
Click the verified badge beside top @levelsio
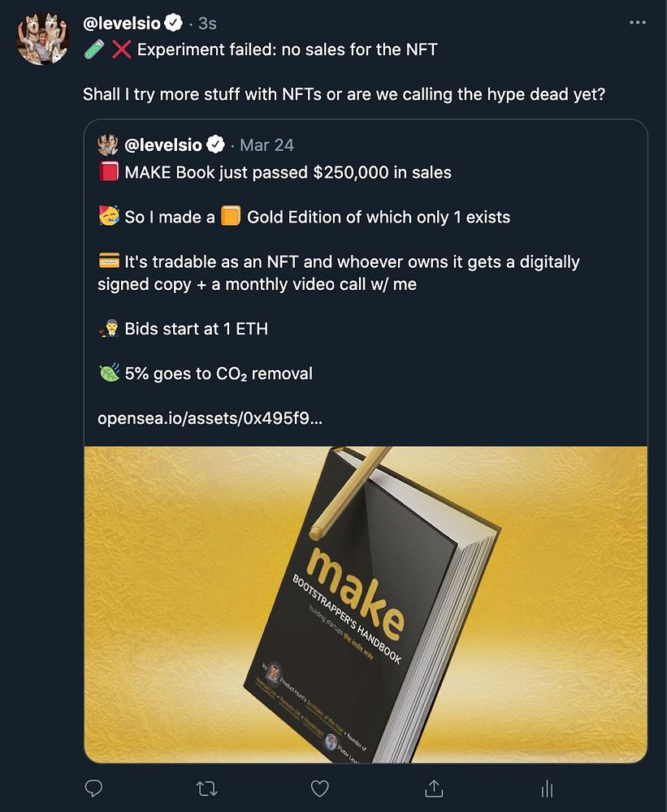coord(175,24)
